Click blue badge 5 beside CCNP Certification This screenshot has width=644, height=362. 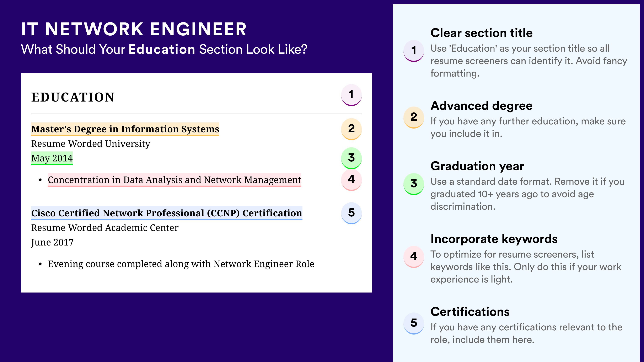click(351, 213)
